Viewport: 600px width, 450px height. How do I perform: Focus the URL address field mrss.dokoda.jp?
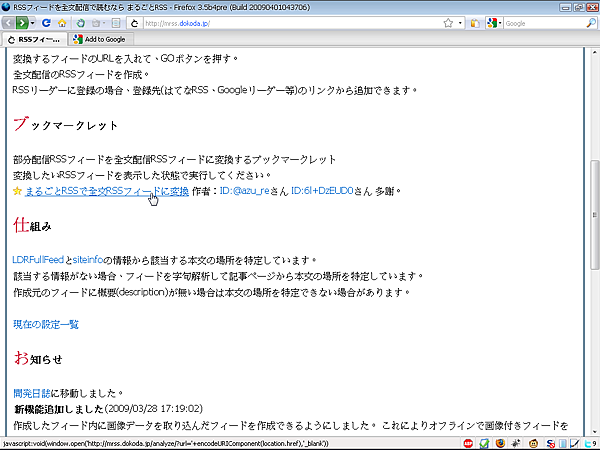pyautogui.click(x=292, y=23)
